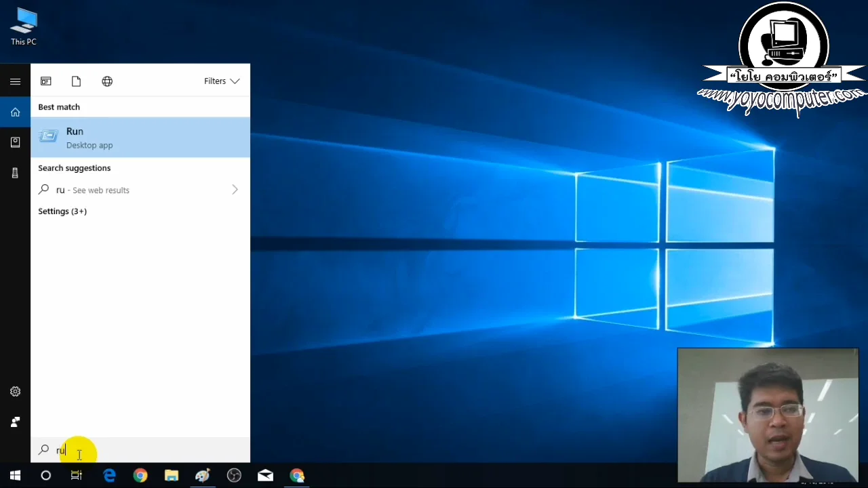Open the hamburger menu in search panel

pos(15,81)
